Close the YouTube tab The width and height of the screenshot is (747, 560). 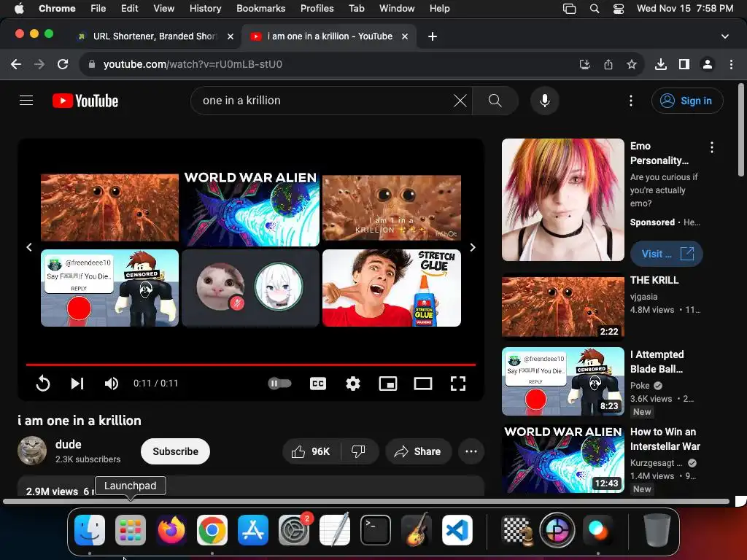coord(405,36)
